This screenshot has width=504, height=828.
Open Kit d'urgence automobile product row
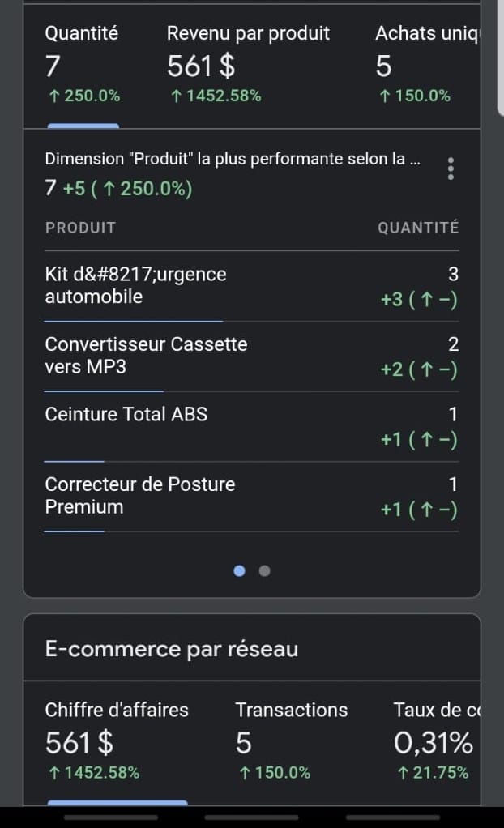[x=251, y=286]
